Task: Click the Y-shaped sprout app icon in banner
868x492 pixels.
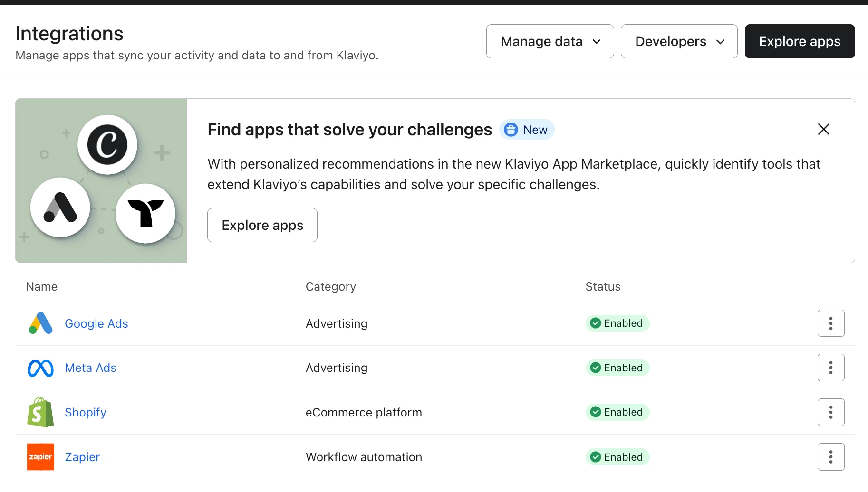Action: coord(145,214)
